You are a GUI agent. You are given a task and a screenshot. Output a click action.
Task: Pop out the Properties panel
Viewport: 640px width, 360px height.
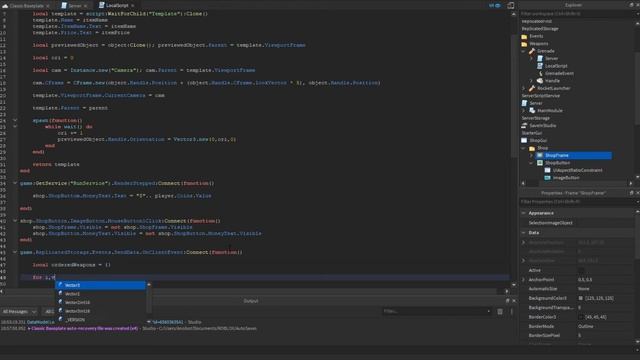pos(631,193)
